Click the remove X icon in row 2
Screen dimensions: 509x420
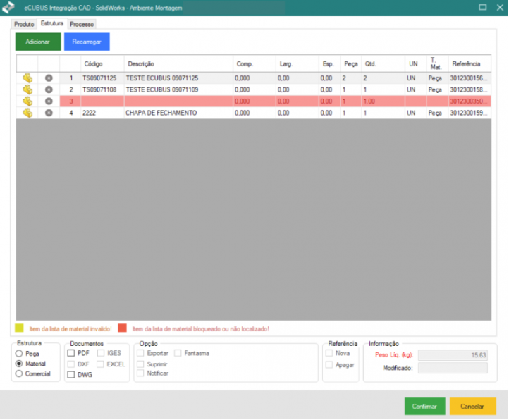coord(49,90)
